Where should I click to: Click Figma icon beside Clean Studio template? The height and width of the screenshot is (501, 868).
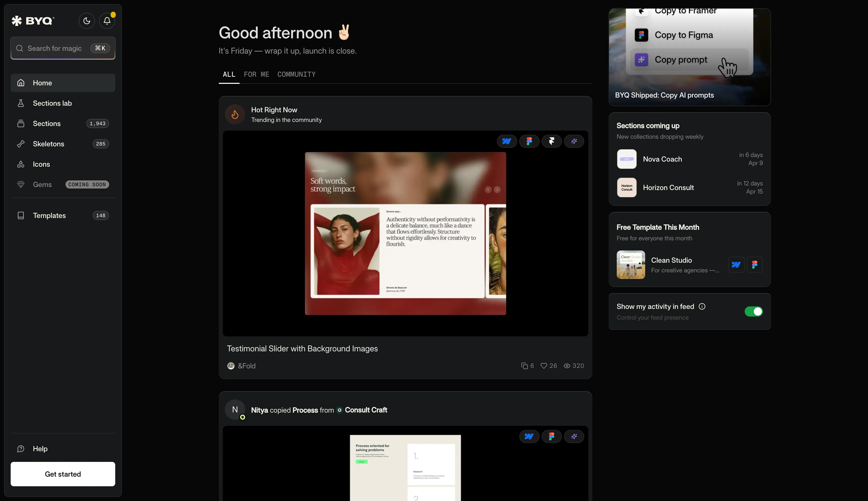[x=755, y=265]
